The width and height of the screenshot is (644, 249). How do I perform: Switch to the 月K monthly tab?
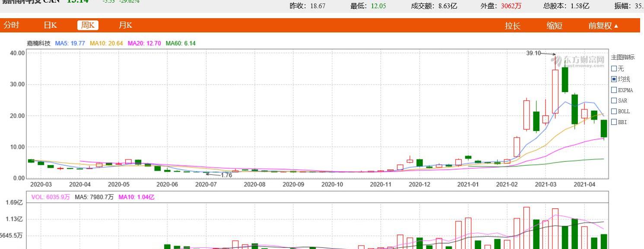tap(126, 25)
